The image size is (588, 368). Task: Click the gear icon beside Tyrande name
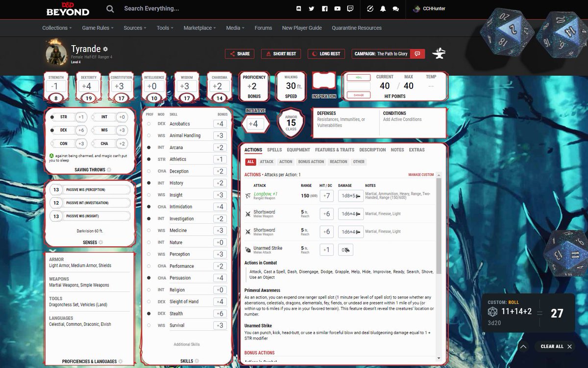click(x=105, y=50)
